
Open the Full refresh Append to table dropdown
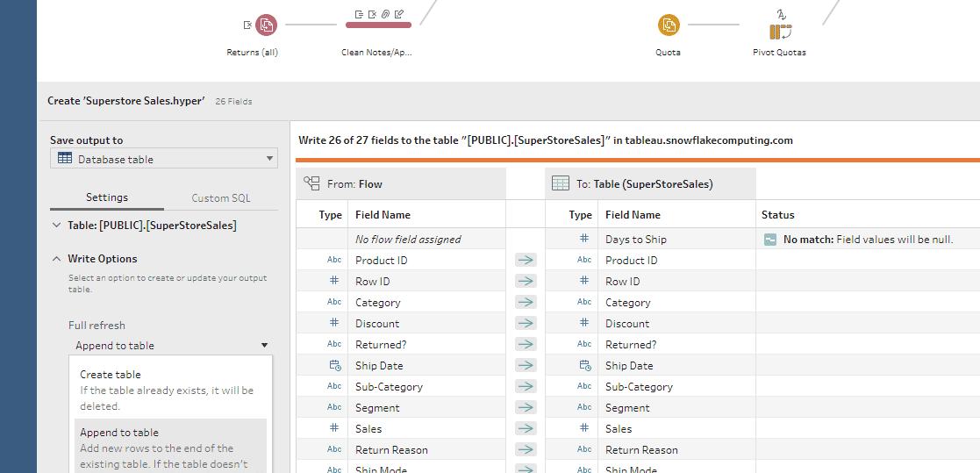171,346
